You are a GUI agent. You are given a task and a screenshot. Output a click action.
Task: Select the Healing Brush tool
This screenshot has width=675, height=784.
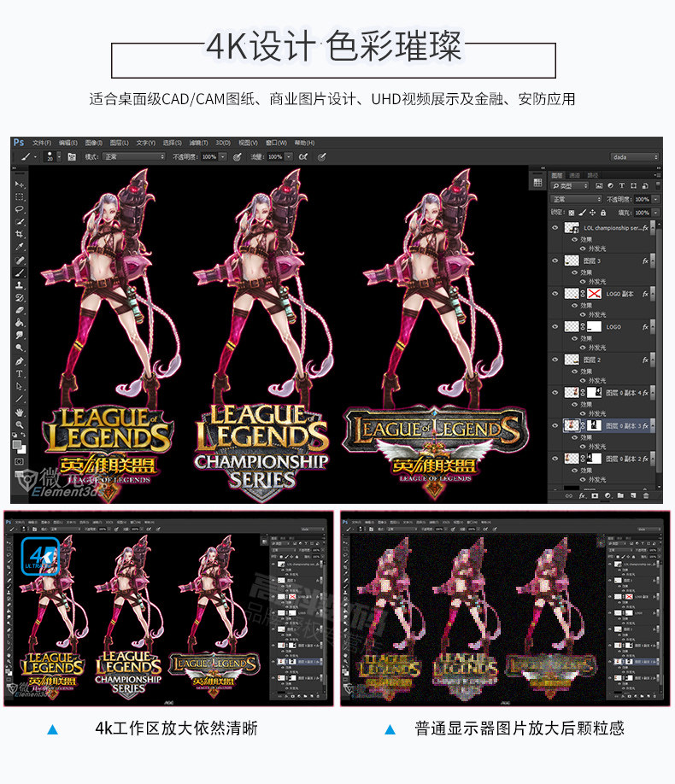coord(19,260)
